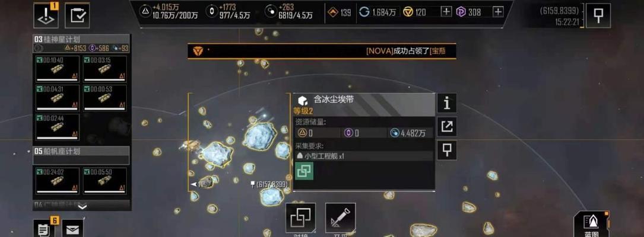The width and height of the screenshot is (644, 237).
Task: Open the task checklist icon
Action: coord(77,15)
